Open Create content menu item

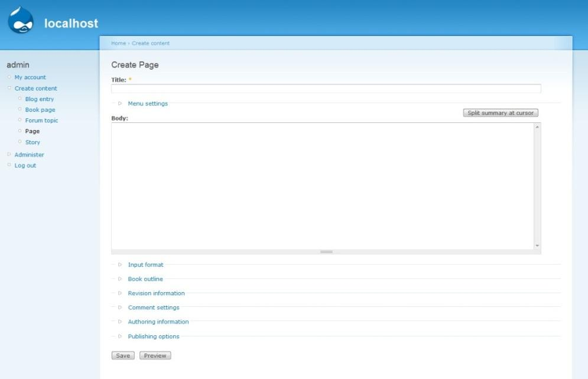click(35, 89)
